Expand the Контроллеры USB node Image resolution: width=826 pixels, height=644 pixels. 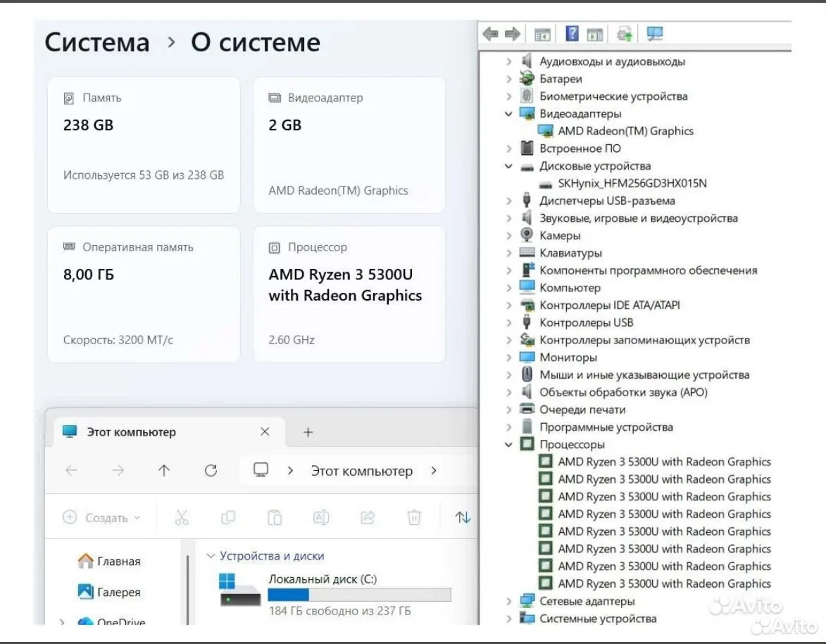pos(508,323)
